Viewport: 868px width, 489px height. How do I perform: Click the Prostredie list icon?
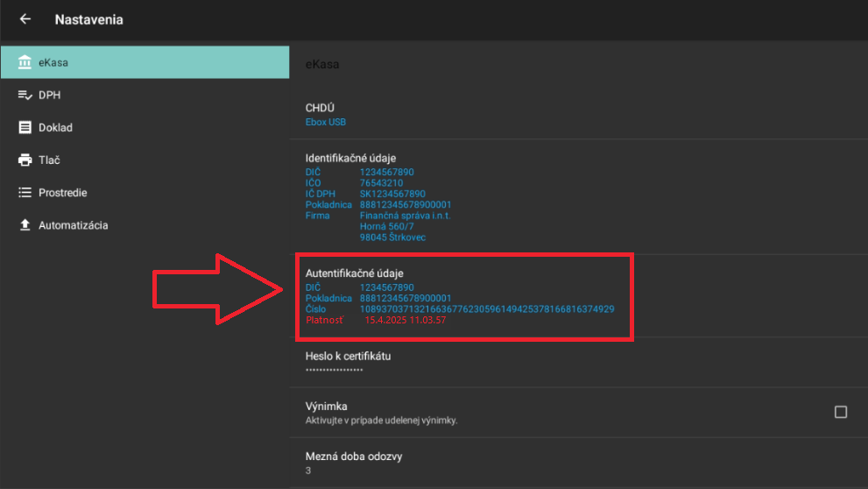[25, 193]
